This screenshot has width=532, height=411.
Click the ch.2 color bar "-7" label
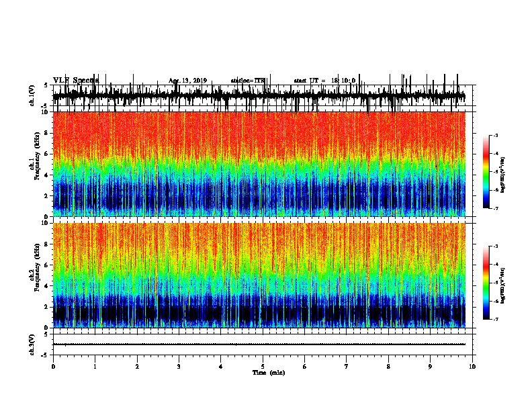[496, 320]
